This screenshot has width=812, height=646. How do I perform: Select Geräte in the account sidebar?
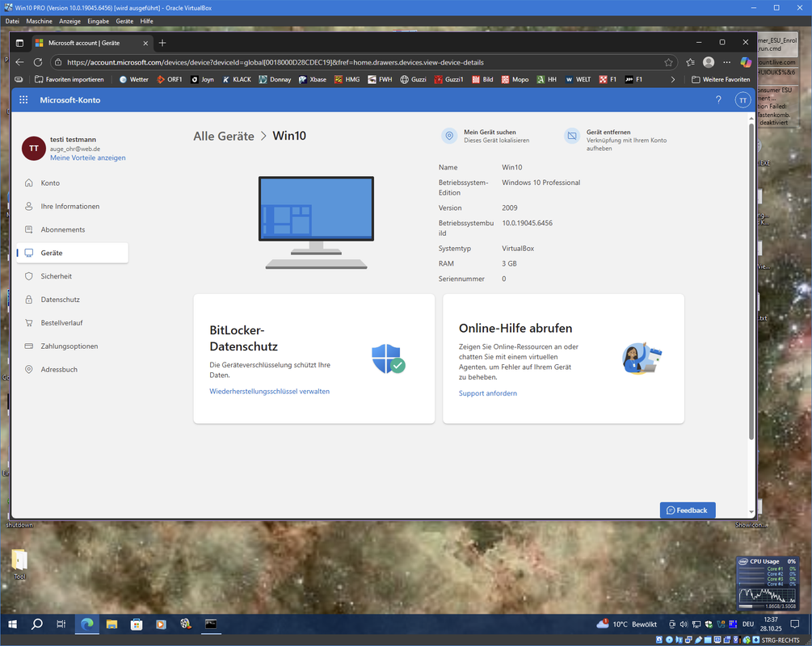pyautogui.click(x=73, y=253)
